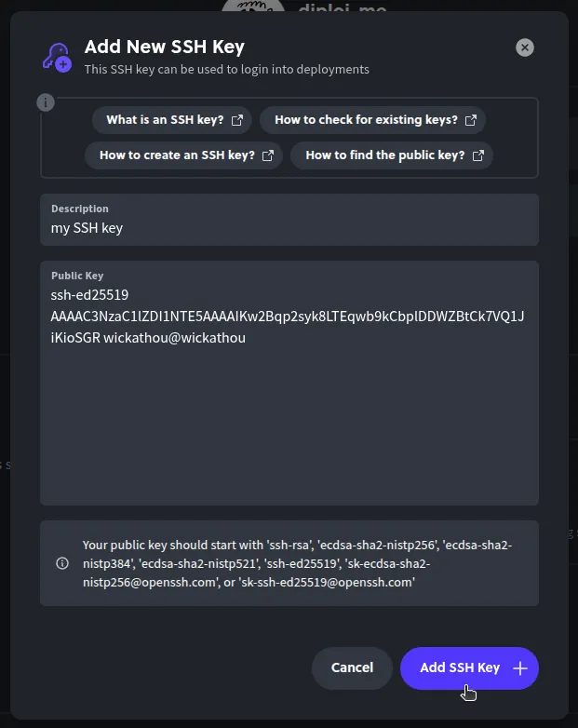Viewport: 578px width, 728px height.
Task: Focus the Description input field
Action: point(289,228)
